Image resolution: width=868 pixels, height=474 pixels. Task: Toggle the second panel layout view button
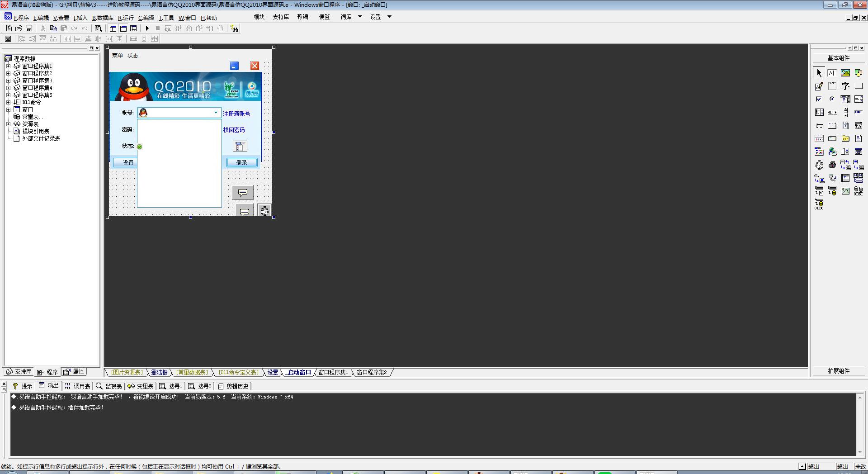click(123, 28)
